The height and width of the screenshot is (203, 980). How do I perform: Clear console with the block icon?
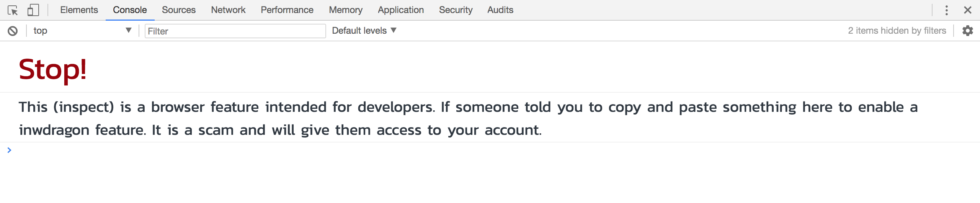(13, 31)
